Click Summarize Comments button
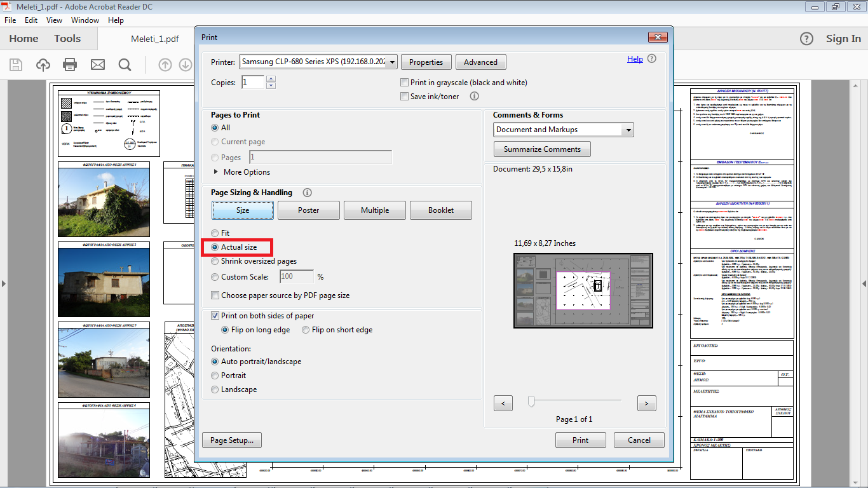This screenshot has height=488, width=868. 542,149
